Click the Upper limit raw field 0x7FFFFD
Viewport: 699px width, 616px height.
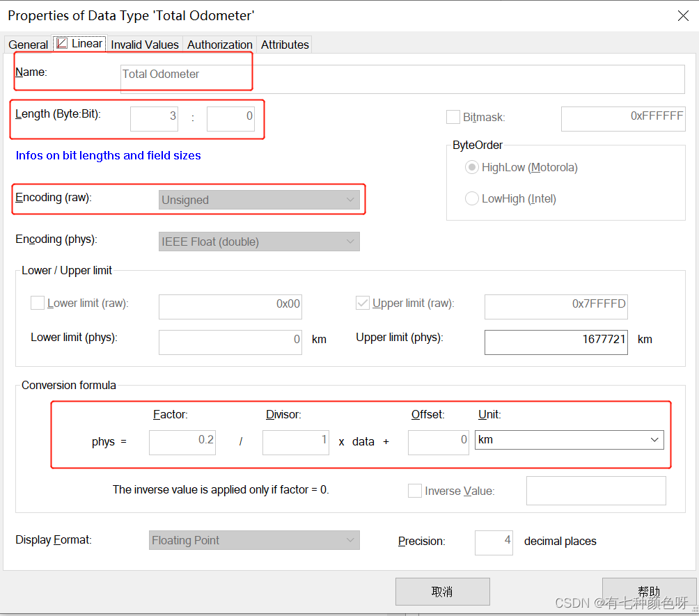pyautogui.click(x=556, y=307)
